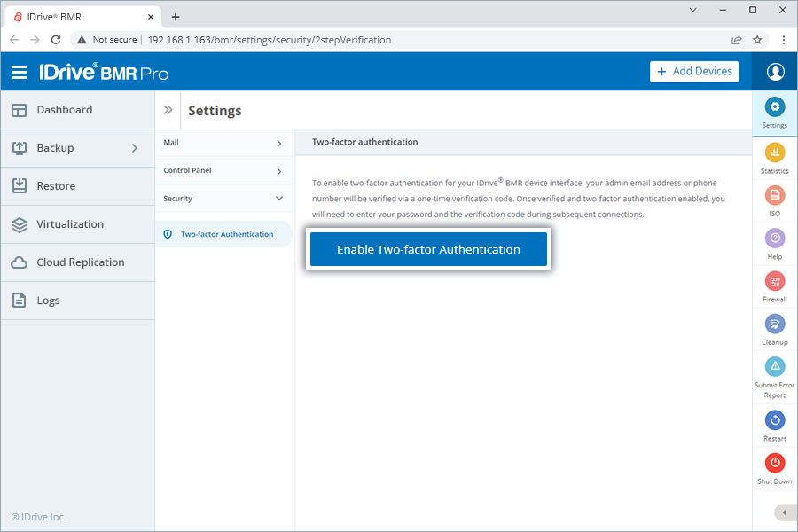Viewport: 798px width, 532px height.
Task: Open Cloud Replication page
Action: 77,262
